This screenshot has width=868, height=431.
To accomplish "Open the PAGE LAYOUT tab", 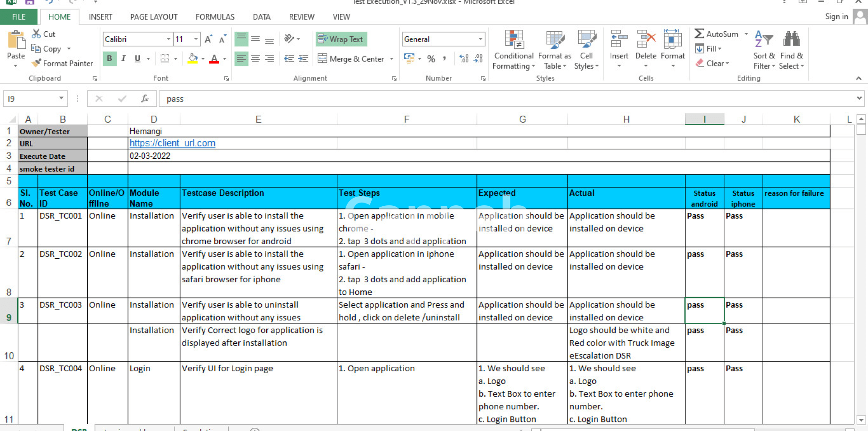I will tap(154, 17).
